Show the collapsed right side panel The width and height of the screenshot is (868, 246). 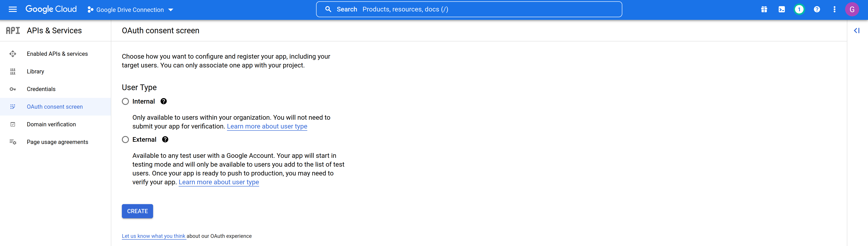tap(856, 31)
